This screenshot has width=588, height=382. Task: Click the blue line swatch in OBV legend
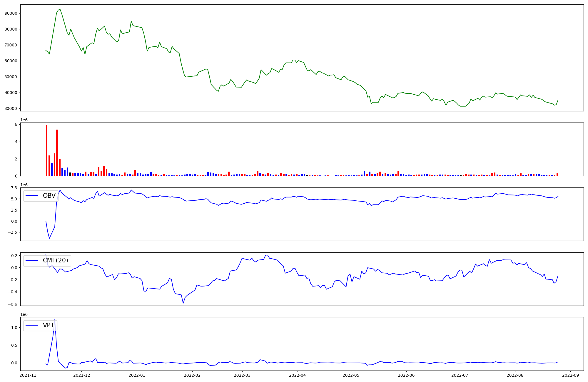point(32,196)
